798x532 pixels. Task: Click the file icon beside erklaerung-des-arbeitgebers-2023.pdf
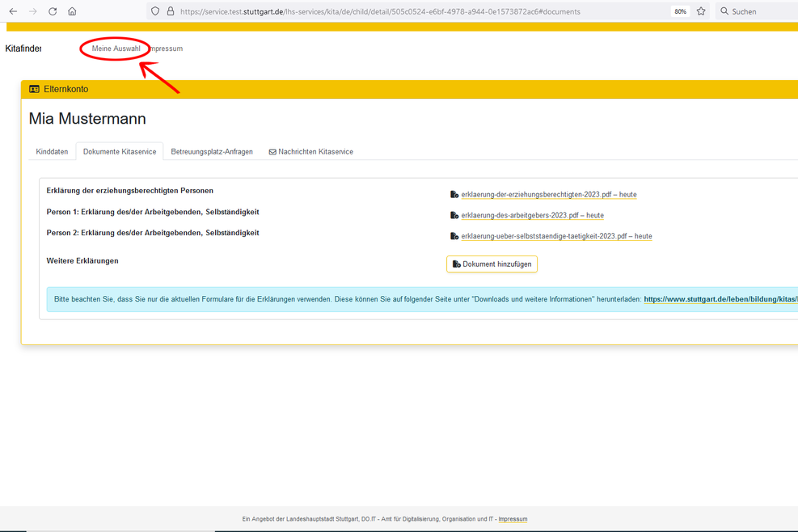tap(454, 216)
